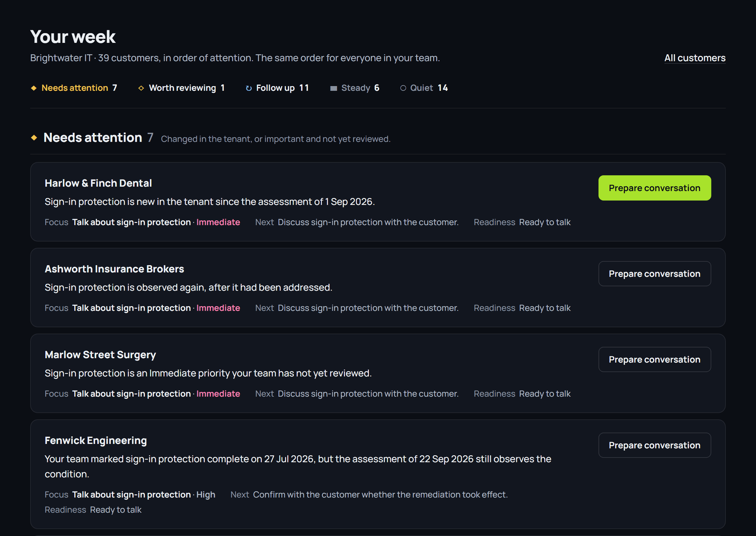Screen dimensions: 756x536
Task: Click the diamond icon beside Needs attention heading
Action: click(x=34, y=137)
